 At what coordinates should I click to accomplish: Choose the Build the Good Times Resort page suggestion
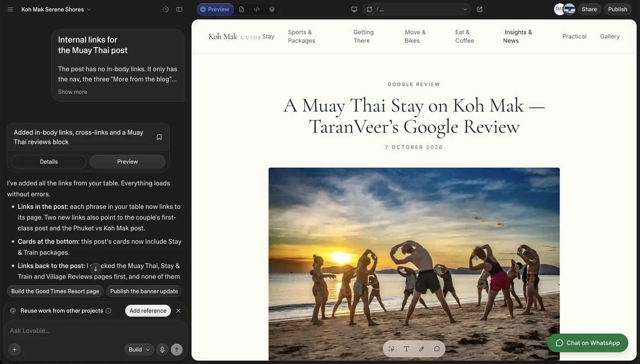55,291
